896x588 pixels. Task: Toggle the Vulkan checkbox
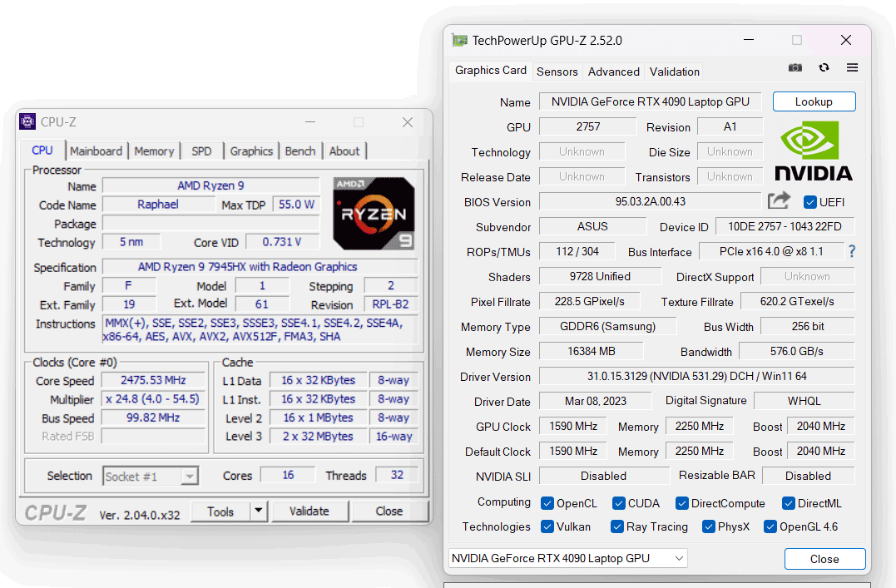click(x=547, y=526)
